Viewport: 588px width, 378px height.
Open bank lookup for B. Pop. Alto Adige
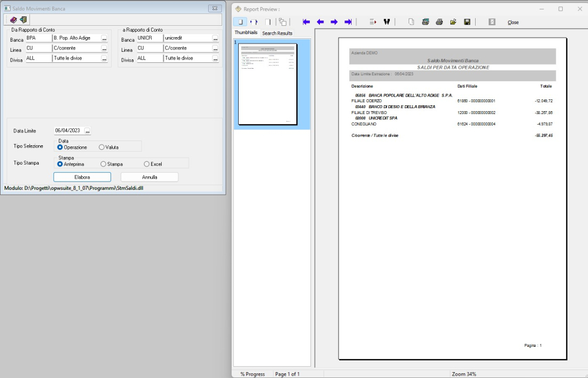pyautogui.click(x=104, y=38)
